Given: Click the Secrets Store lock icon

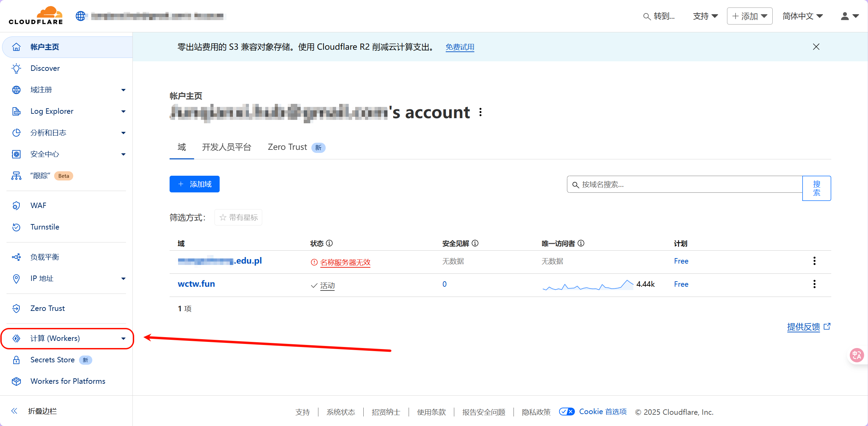Looking at the screenshot, I should [x=16, y=360].
